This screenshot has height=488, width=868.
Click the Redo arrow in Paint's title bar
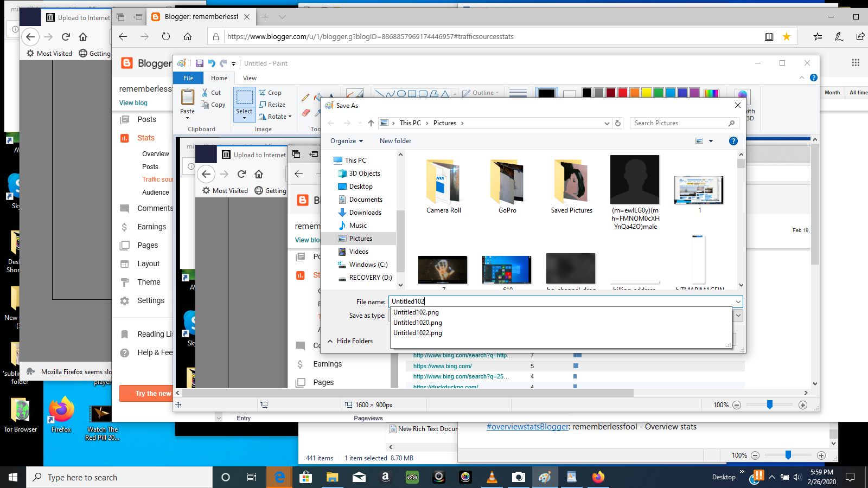point(223,63)
